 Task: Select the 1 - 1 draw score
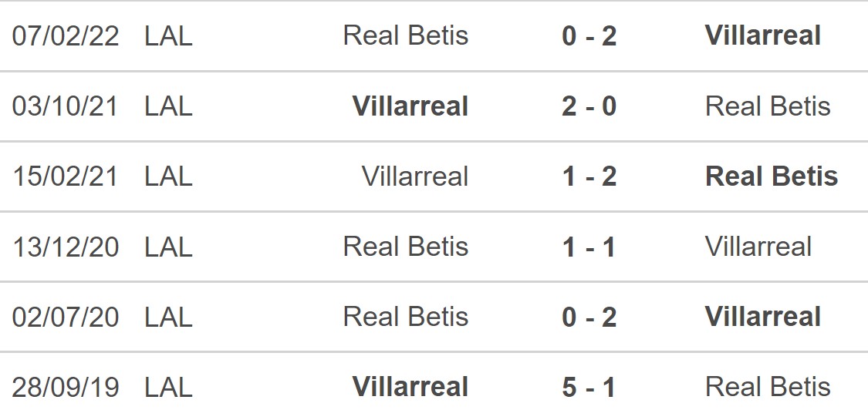coord(589,247)
